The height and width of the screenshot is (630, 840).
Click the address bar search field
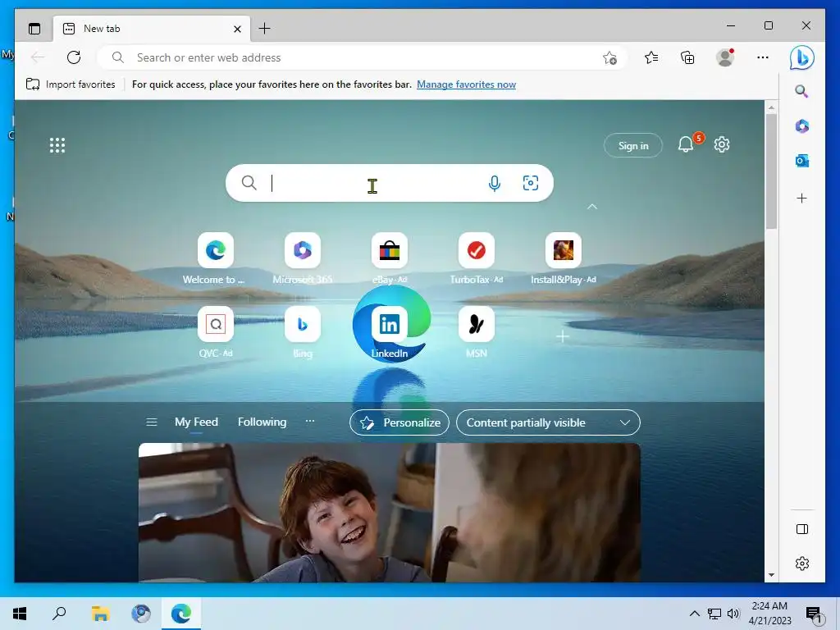click(x=362, y=57)
